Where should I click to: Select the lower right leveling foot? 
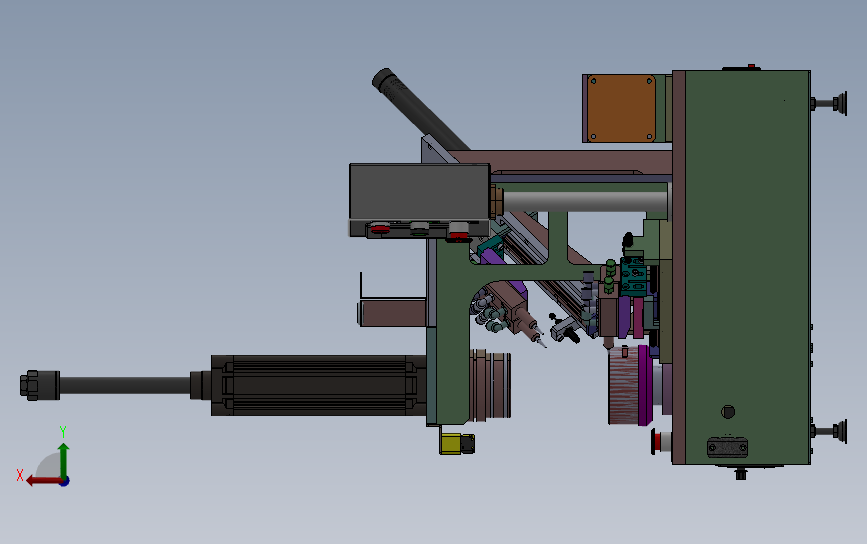point(831,431)
